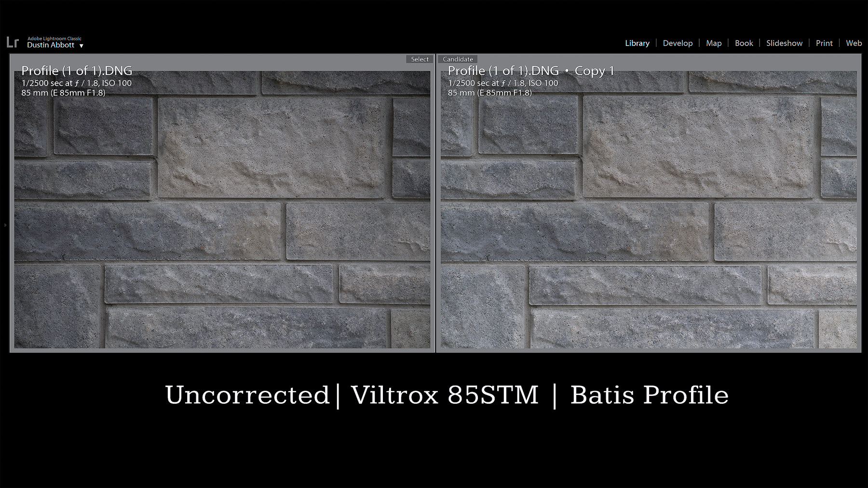Image resolution: width=868 pixels, height=488 pixels.
Task: Click the 'Profile (1 of 1).DNG' title in Select pane
Action: pyautogui.click(x=77, y=71)
